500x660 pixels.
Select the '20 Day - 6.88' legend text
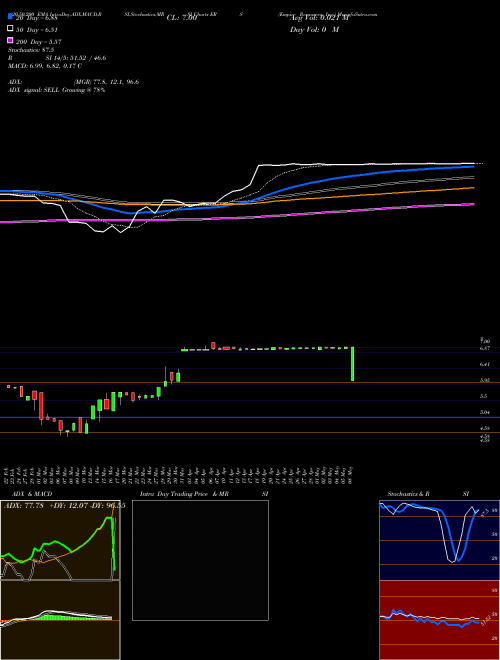(x=36, y=18)
